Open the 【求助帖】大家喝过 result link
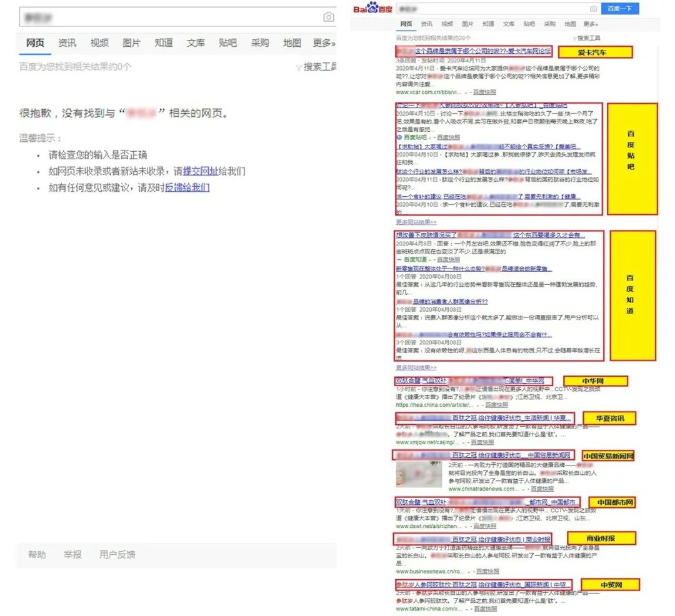 [x=488, y=147]
